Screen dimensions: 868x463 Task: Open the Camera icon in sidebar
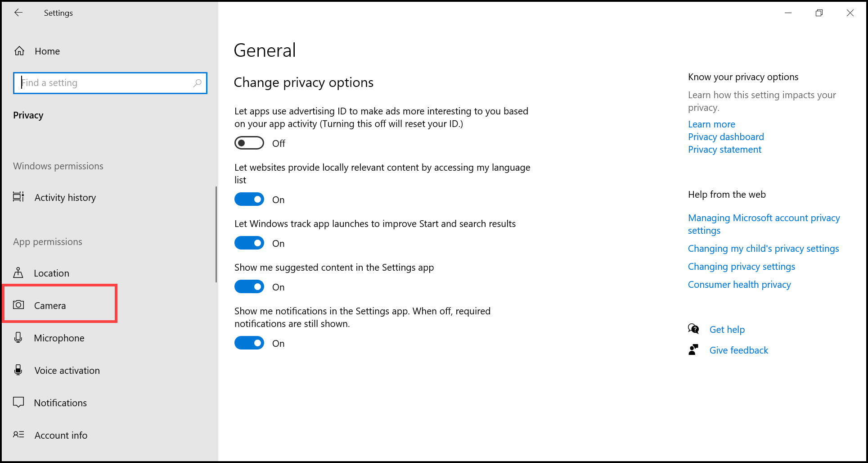(x=18, y=305)
